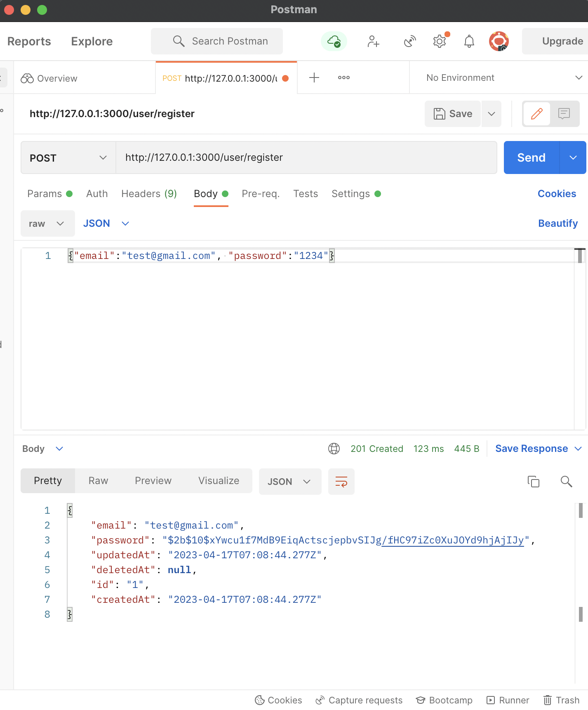
Task: Select the Visualize response view
Action: pyautogui.click(x=219, y=481)
